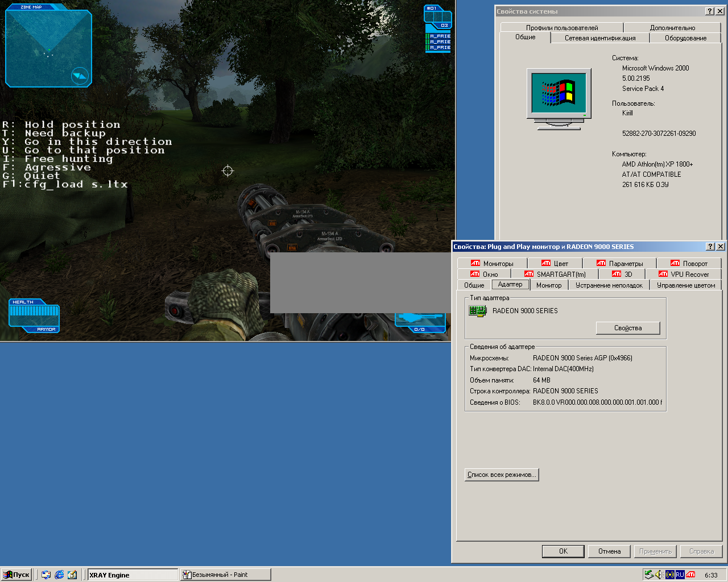Open Список всех режимов list
Screen dimensions: 728x582
point(502,475)
